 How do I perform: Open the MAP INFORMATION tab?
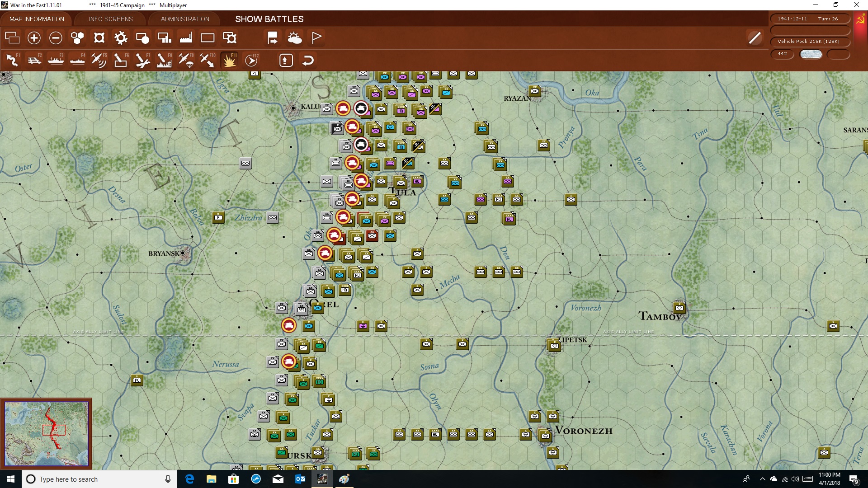pyautogui.click(x=37, y=19)
